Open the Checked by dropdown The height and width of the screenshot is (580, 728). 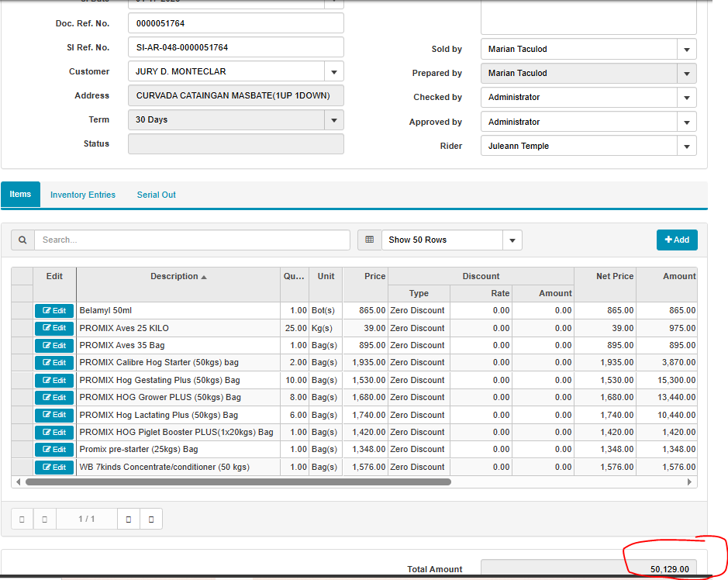[686, 98]
